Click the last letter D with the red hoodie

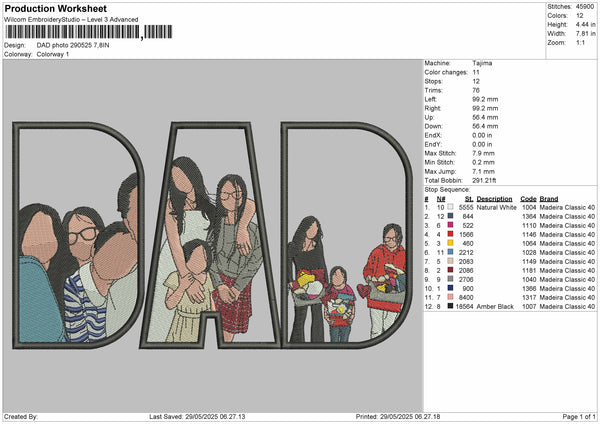tap(347, 235)
